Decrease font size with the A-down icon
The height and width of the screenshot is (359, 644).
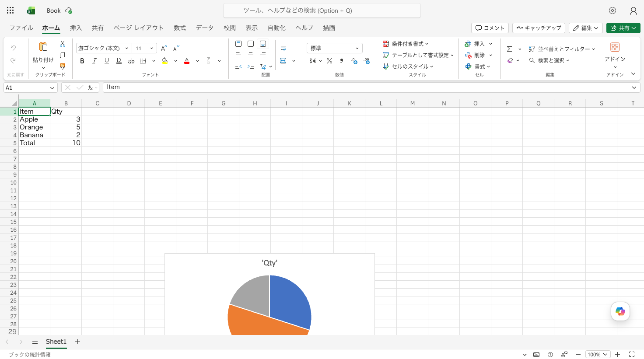pyautogui.click(x=176, y=49)
